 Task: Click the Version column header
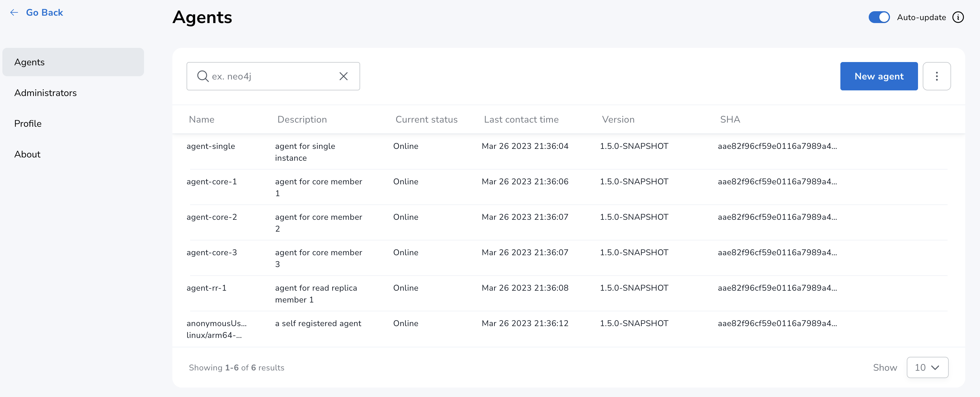pyautogui.click(x=618, y=120)
